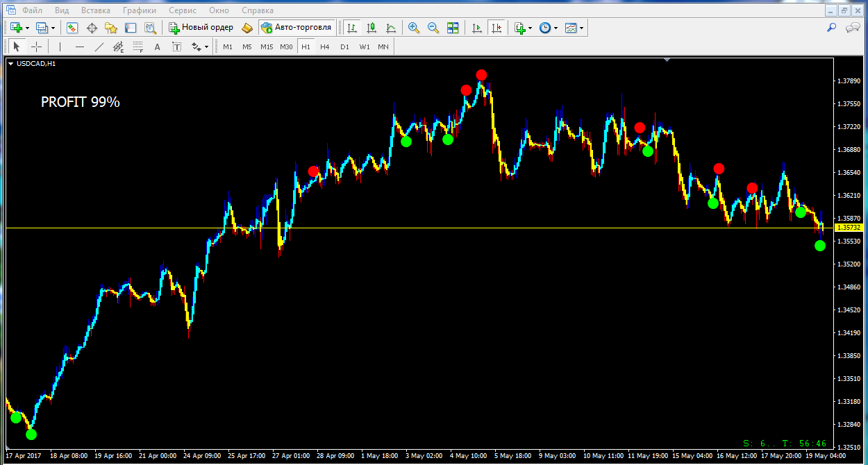868x465 pixels.
Task: Click the Новый ордер button
Action: point(200,28)
